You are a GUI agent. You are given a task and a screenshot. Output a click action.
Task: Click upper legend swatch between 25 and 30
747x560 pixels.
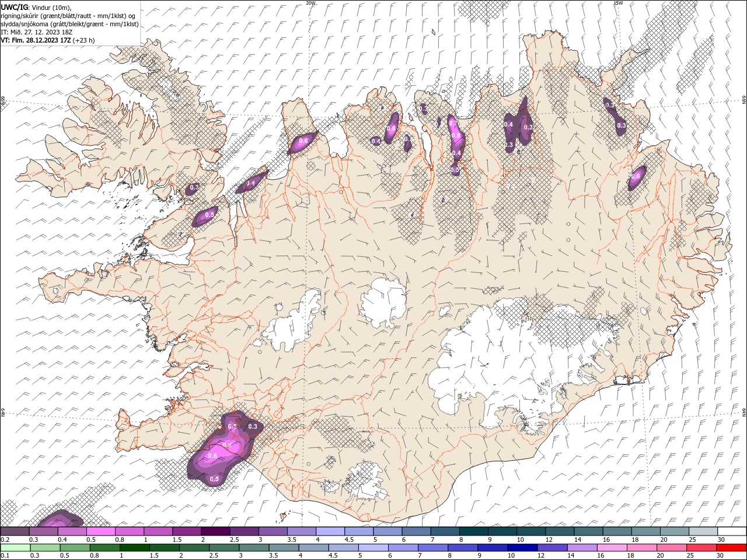pos(703,531)
